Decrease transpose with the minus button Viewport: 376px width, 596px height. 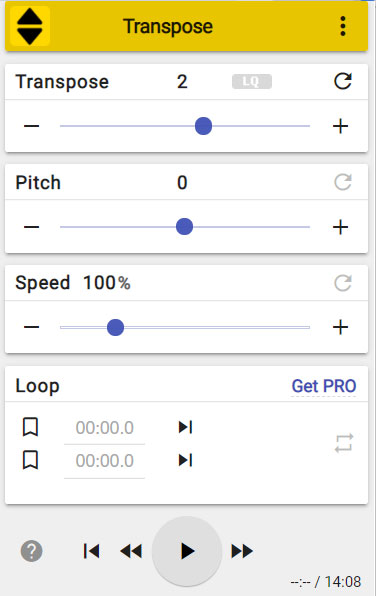pyautogui.click(x=32, y=126)
